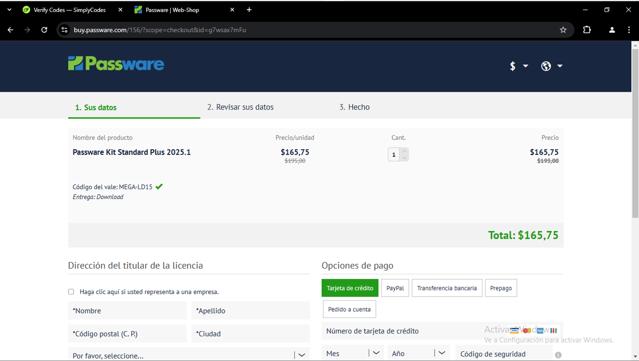Open the Por favor, seleccione dropdown
Screen dimensions: 639x361
click(189, 354)
